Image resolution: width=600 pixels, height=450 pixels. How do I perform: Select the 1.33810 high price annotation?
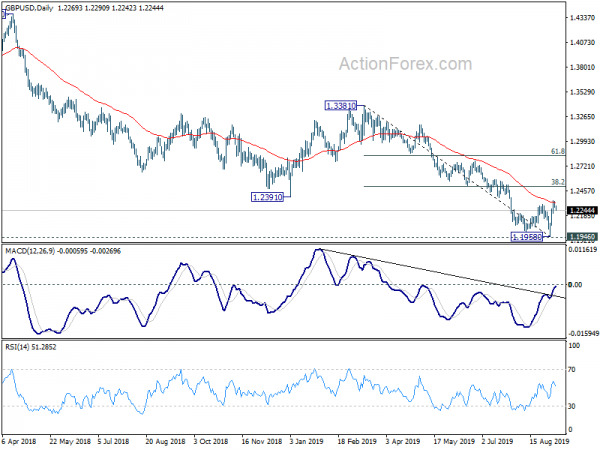point(341,105)
